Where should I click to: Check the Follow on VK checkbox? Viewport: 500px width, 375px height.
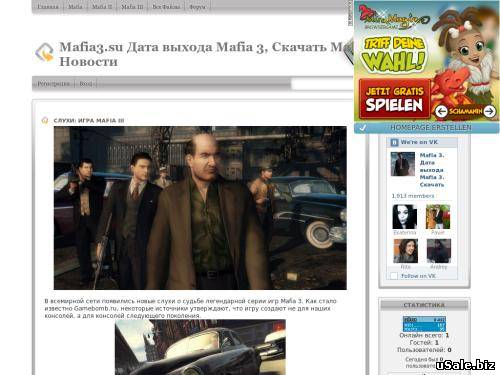pos(394,276)
